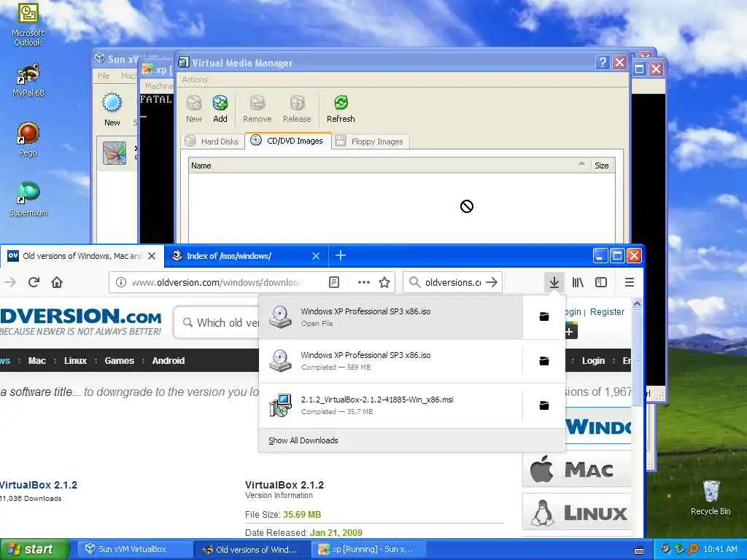Image resolution: width=747 pixels, height=560 pixels.
Task: Open Microsoft Outlook desktop shortcut
Action: pos(28,24)
